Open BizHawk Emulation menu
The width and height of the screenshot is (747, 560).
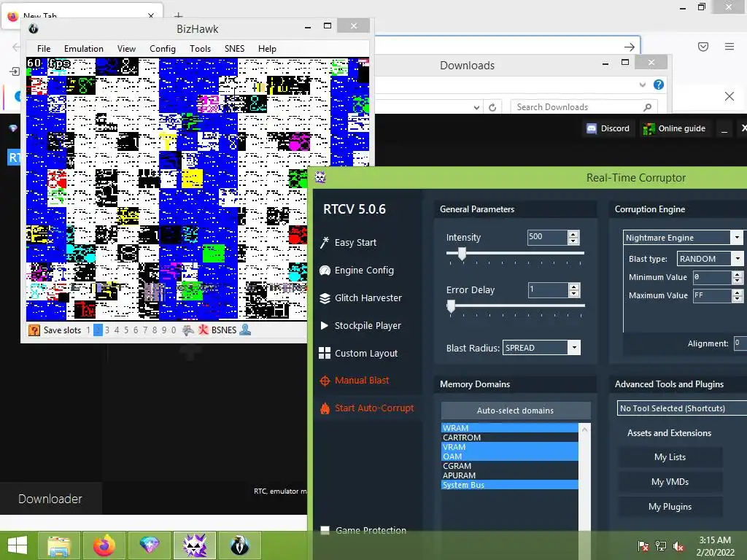click(x=84, y=49)
